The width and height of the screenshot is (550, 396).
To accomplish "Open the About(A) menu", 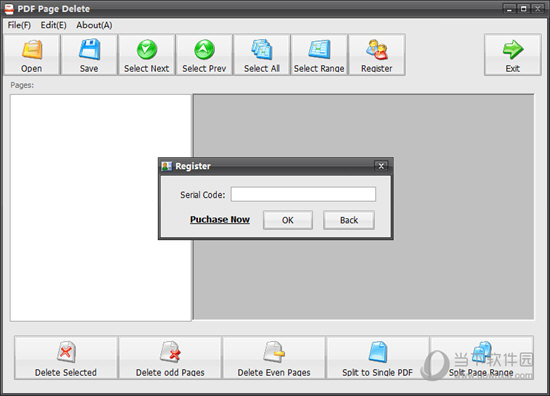I will click(x=94, y=25).
